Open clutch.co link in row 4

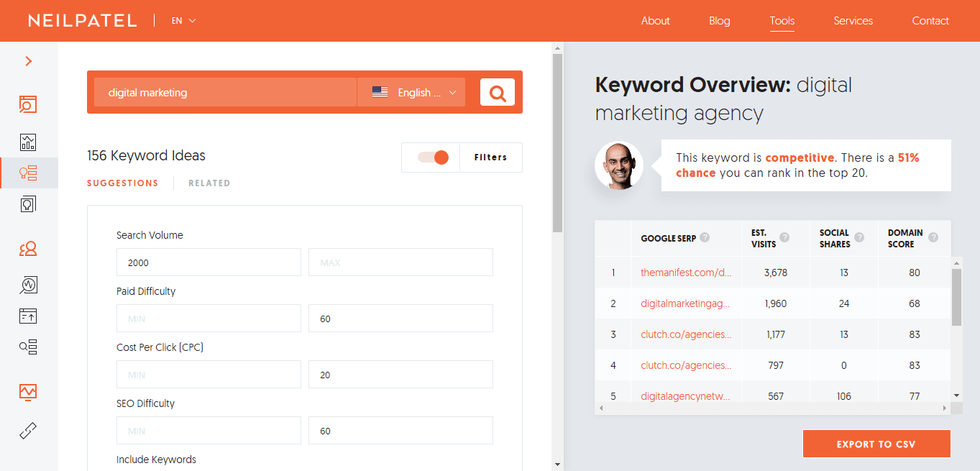click(686, 365)
